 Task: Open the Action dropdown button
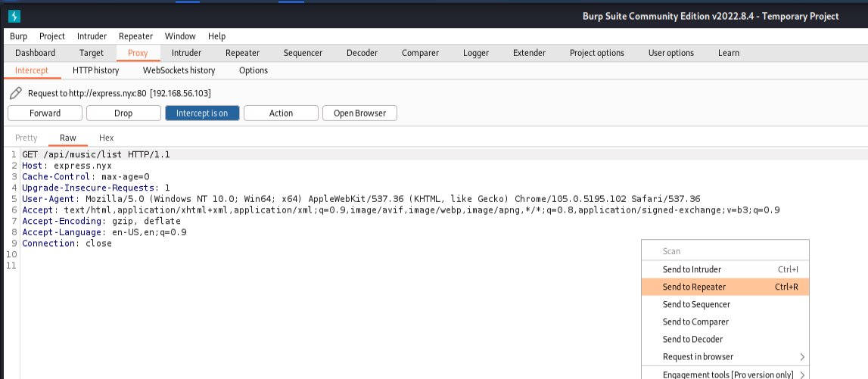[281, 113]
